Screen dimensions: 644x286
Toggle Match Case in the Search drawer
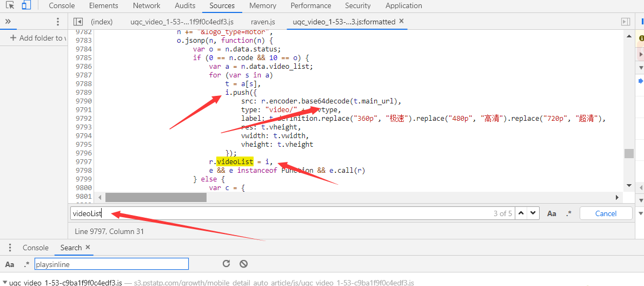coord(10,264)
